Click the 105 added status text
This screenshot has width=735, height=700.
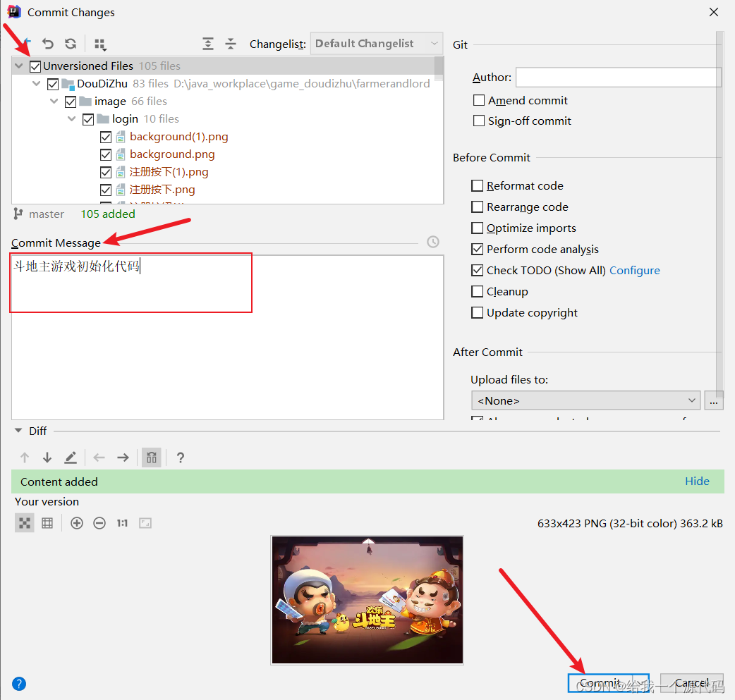tap(108, 214)
